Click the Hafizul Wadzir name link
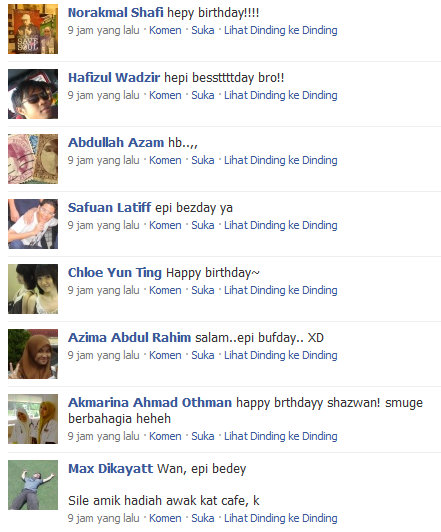 (x=114, y=78)
